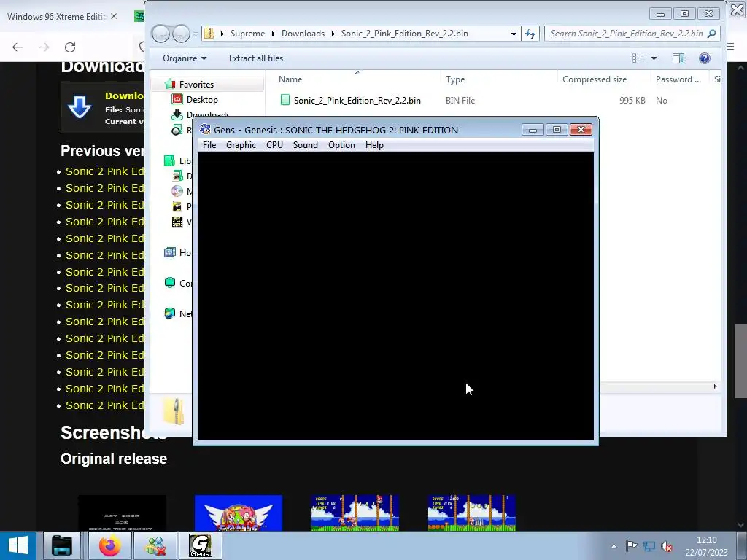The width and height of the screenshot is (747, 560).
Task: Focus the Search Sonic_2_Pink_Edition search field
Action: 627,34
